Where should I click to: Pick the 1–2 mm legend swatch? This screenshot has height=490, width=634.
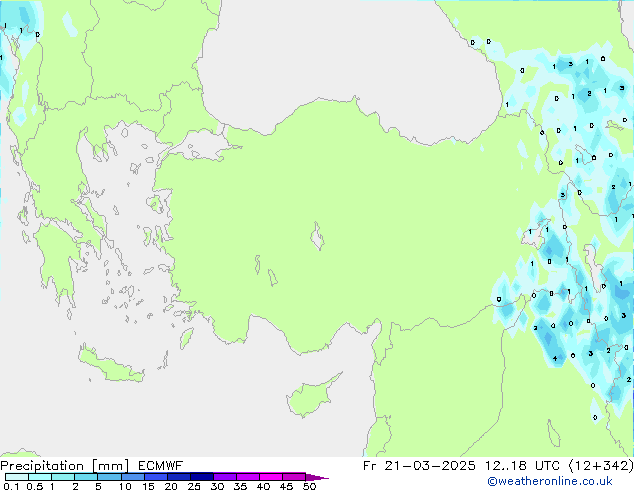click(63, 477)
